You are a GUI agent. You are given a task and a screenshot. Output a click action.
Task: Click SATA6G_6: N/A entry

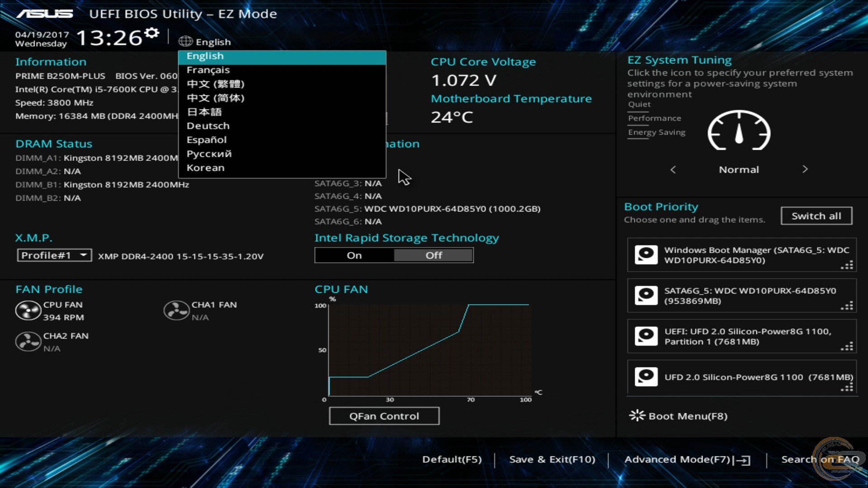pos(348,221)
